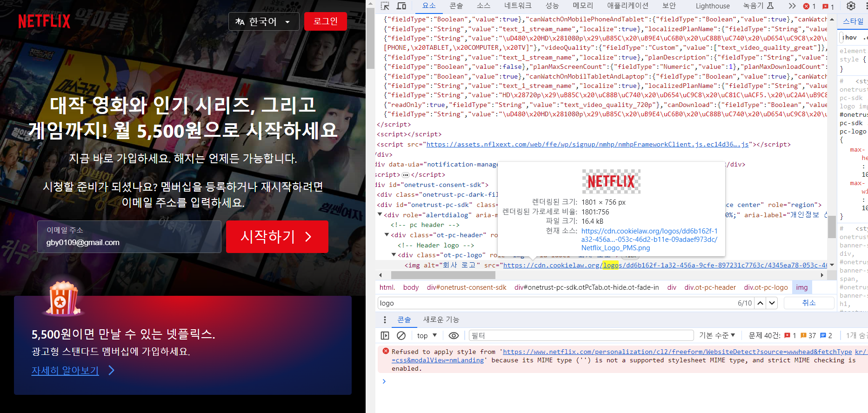Switch to the 콘솔 tab in top bar
868x413 pixels.
pyautogui.click(x=456, y=6)
